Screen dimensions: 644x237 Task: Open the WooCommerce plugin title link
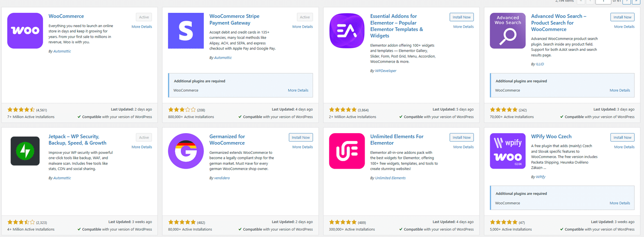66,16
